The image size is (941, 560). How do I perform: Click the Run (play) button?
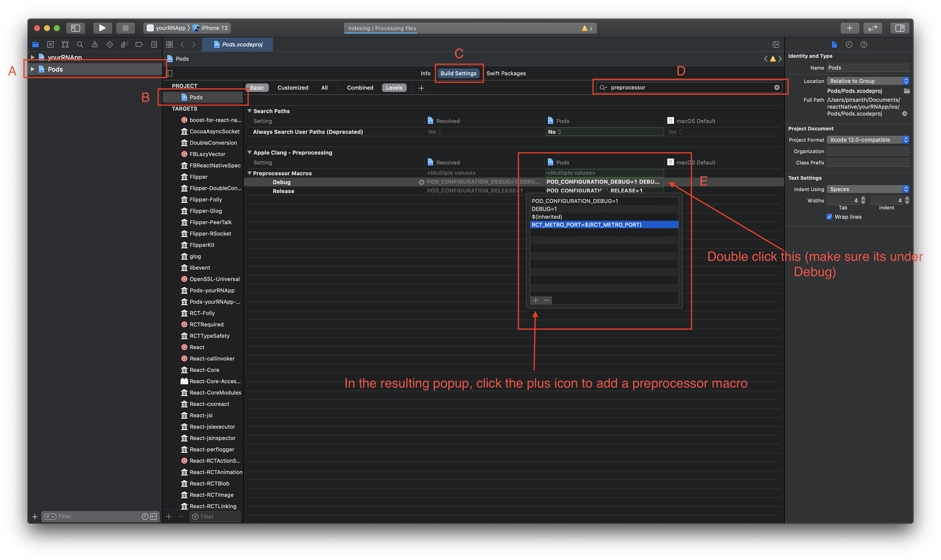coord(102,28)
